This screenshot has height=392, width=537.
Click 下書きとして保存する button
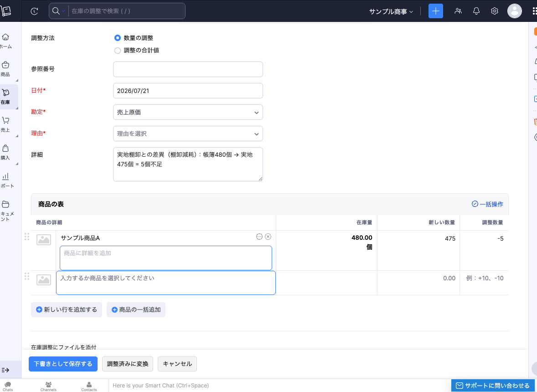pos(63,364)
